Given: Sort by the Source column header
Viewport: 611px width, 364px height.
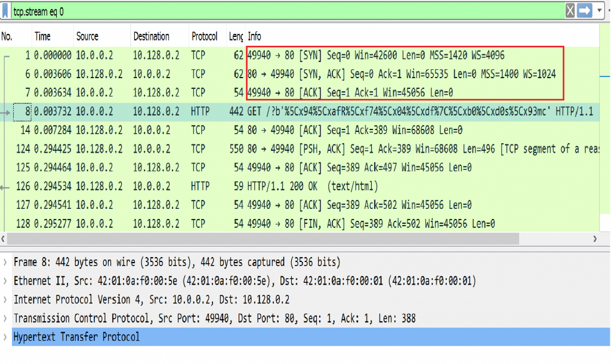Looking at the screenshot, I should [x=101, y=36].
